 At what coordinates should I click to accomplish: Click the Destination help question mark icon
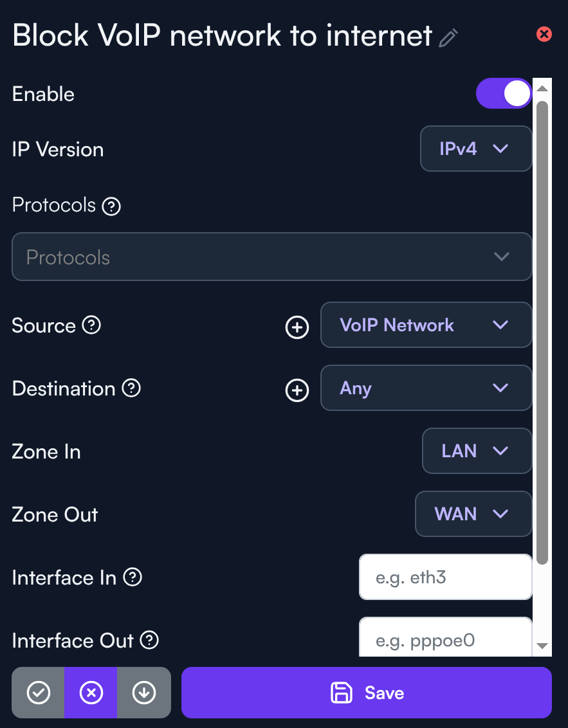131,388
